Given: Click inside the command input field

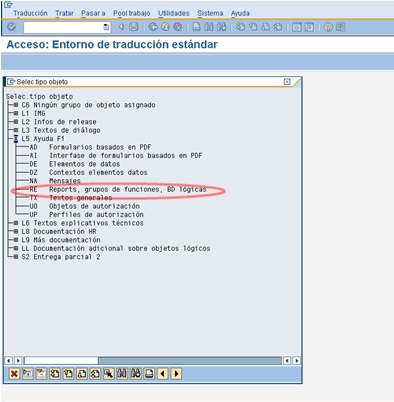Looking at the screenshot, I should click(63, 27).
